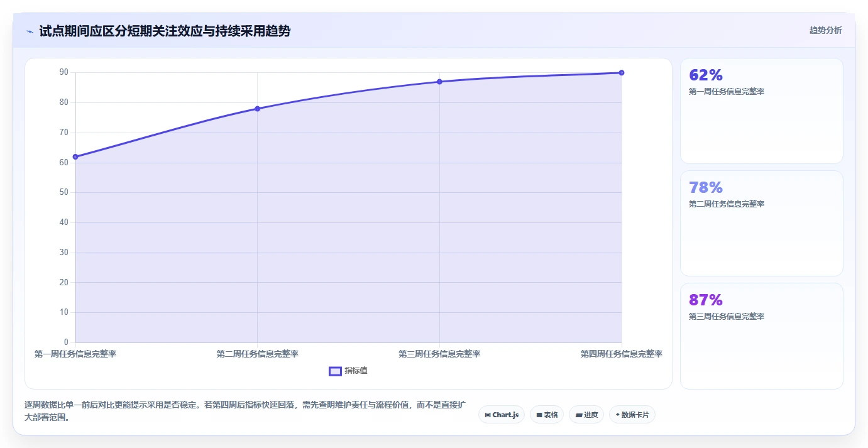Select the Chart.js tag chip
Screen dimensions: 868x448
502,415
